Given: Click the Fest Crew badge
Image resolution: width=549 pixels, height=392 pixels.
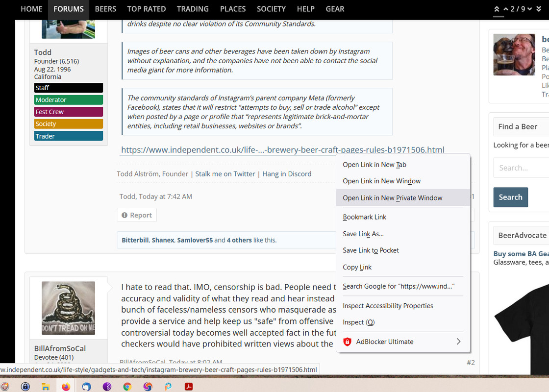Looking at the screenshot, I should click(x=69, y=112).
